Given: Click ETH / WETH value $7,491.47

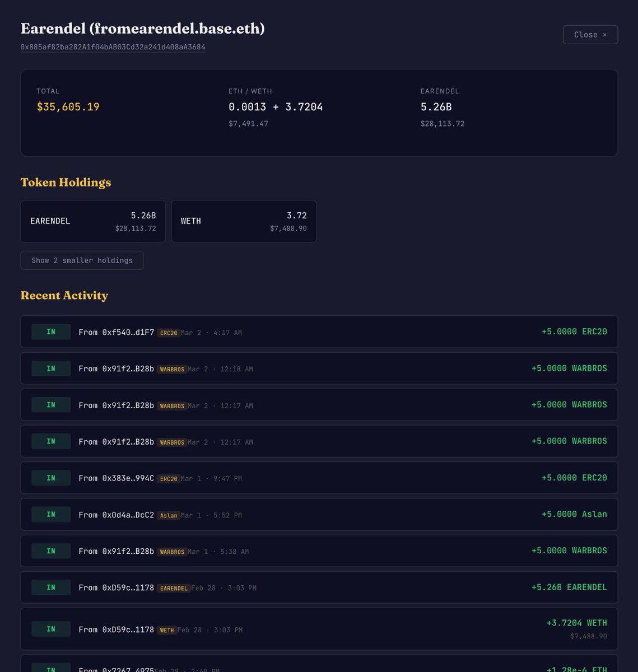Looking at the screenshot, I should (248, 124).
